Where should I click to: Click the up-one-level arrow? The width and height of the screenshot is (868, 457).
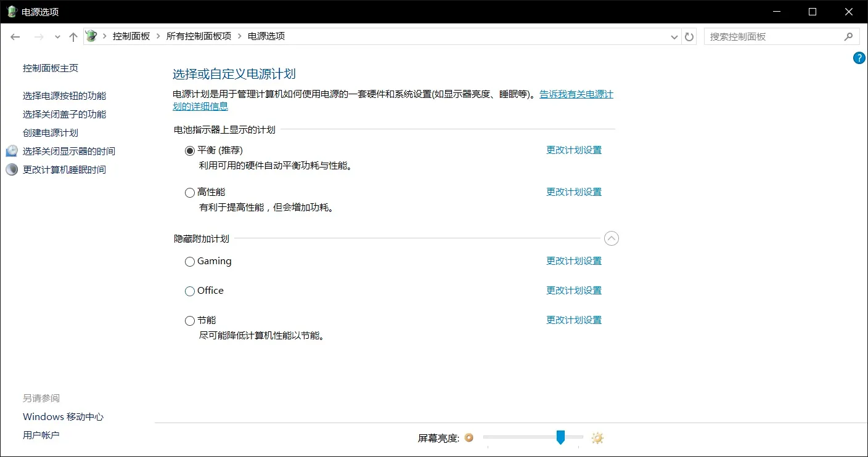(73, 36)
